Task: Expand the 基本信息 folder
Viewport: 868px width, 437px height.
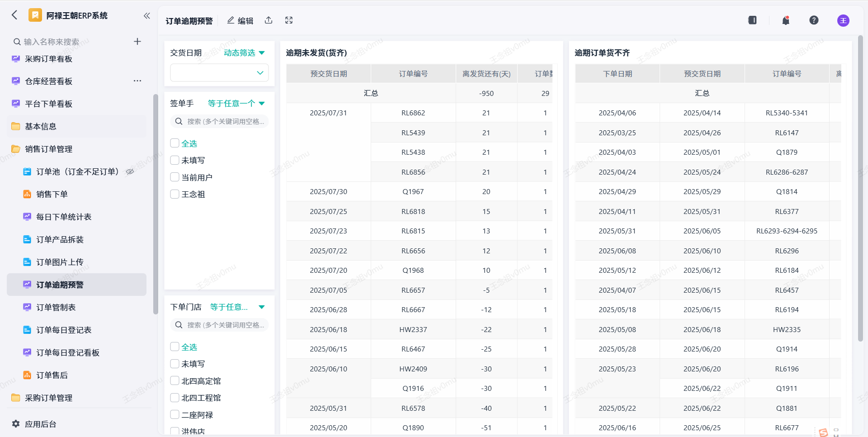Action: (x=77, y=126)
